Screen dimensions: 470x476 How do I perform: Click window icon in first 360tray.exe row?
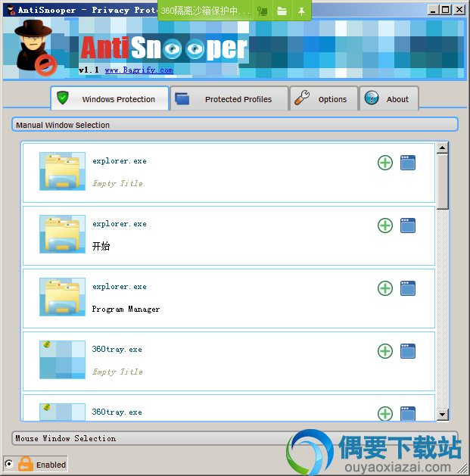[x=408, y=351]
